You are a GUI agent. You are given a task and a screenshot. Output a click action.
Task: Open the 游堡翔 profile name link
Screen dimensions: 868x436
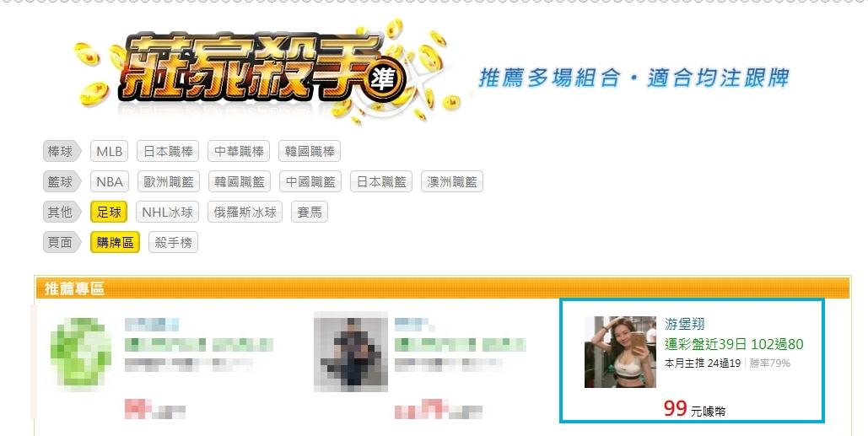point(684,324)
